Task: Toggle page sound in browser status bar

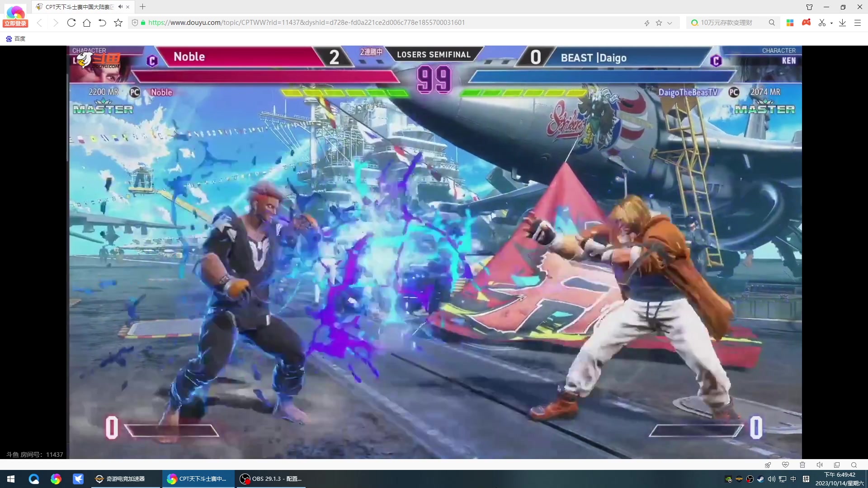Action: tap(820, 465)
